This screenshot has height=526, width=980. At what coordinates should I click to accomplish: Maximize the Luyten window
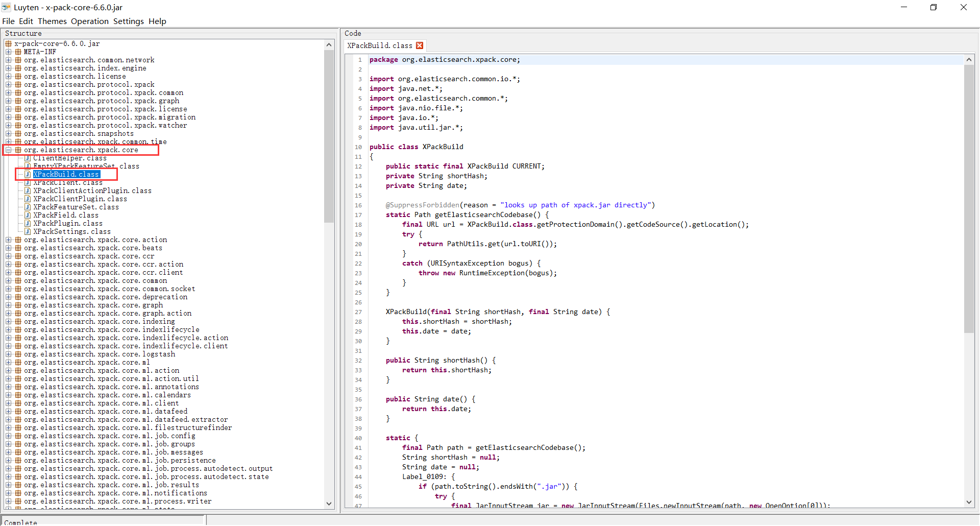point(934,7)
